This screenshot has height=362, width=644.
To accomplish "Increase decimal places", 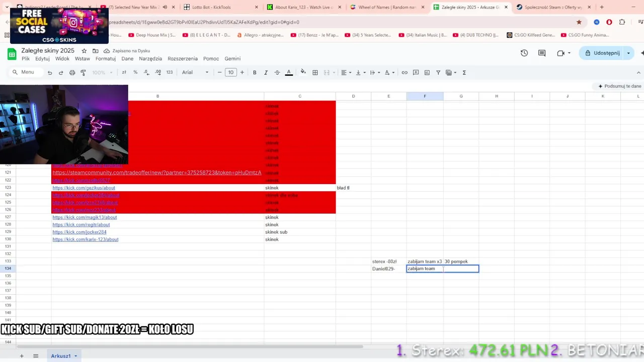I will (x=158, y=72).
